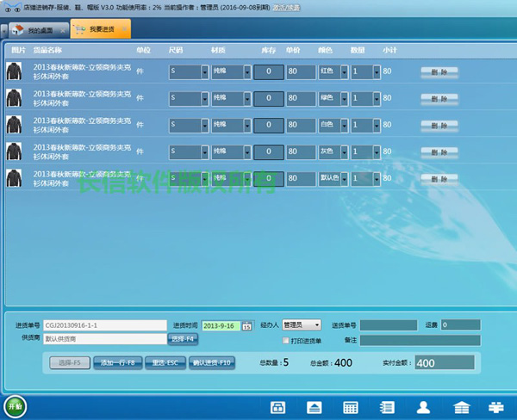Open the 尺码 dropdown in the first row
The image size is (517, 420).
point(203,72)
